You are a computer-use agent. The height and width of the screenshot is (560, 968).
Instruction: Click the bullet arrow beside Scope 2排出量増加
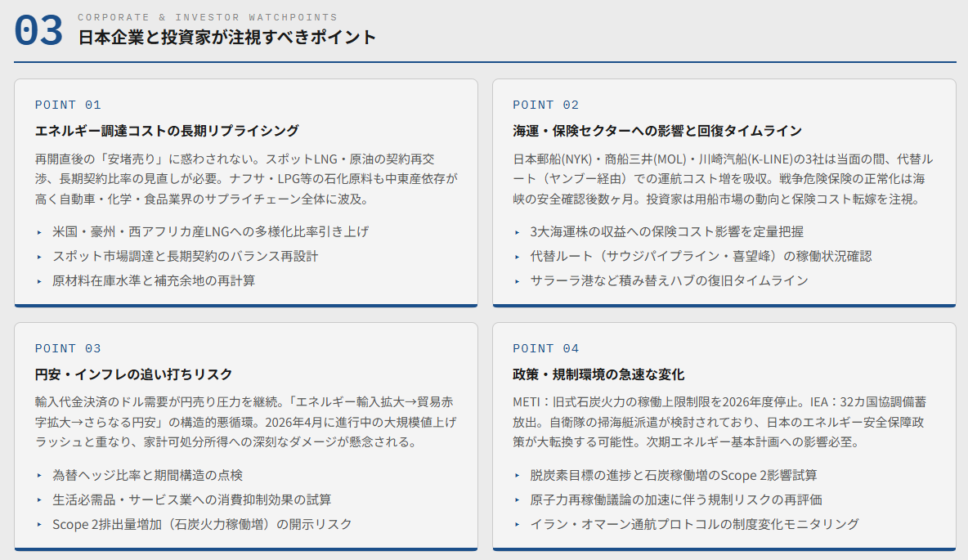[x=38, y=525]
